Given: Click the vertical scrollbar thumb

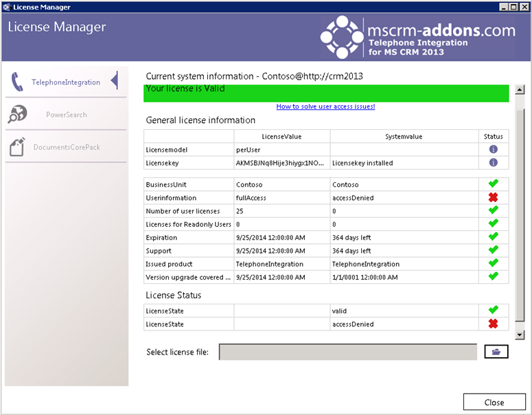Looking at the screenshot, I should click(x=520, y=214).
